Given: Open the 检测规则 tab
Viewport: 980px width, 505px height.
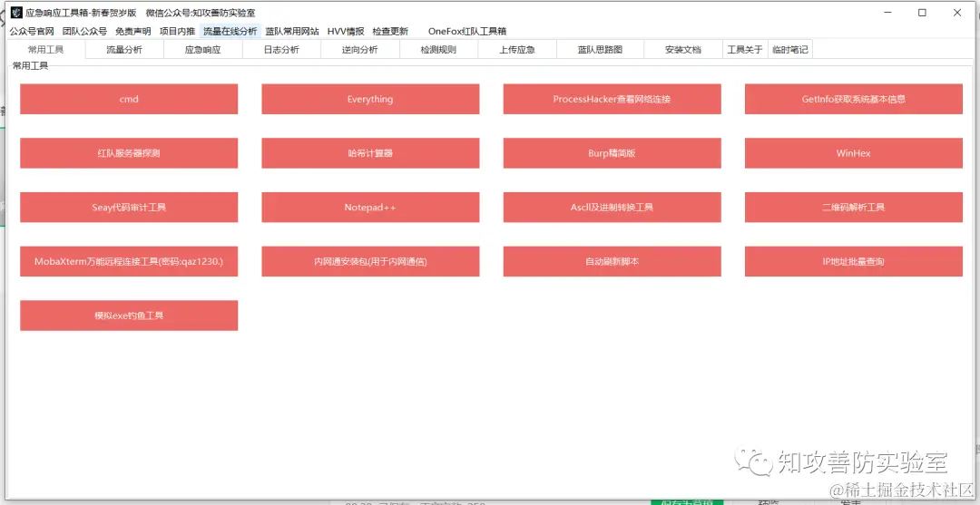Looking at the screenshot, I should [x=439, y=50].
